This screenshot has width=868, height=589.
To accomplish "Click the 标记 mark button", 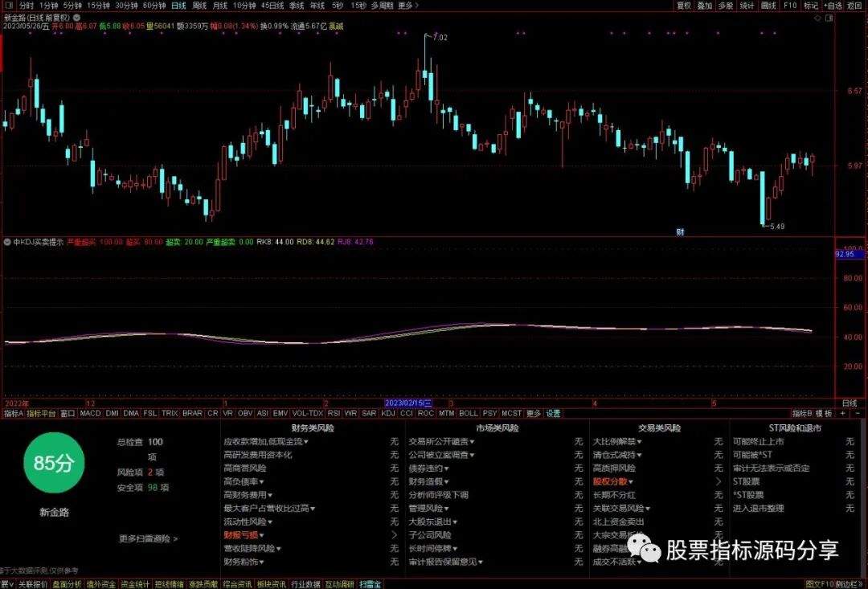I will point(811,6).
